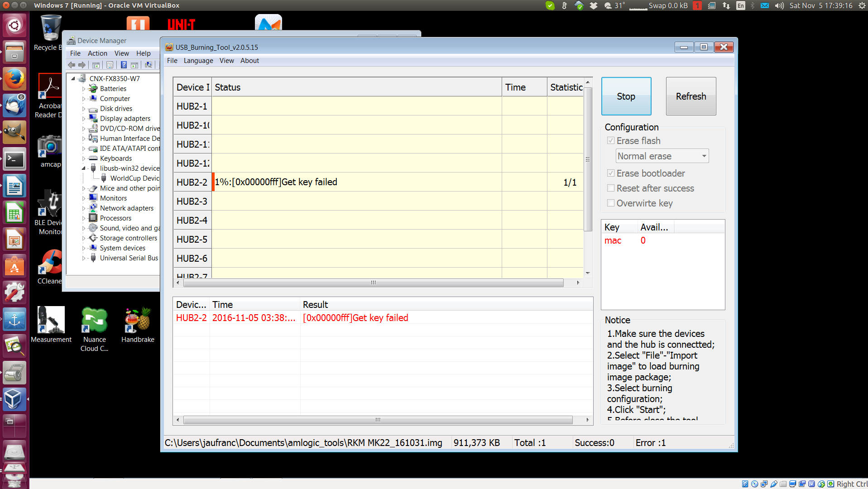Open About menu in USB Burning Tool
Screen dimensions: 868x489
click(249, 61)
